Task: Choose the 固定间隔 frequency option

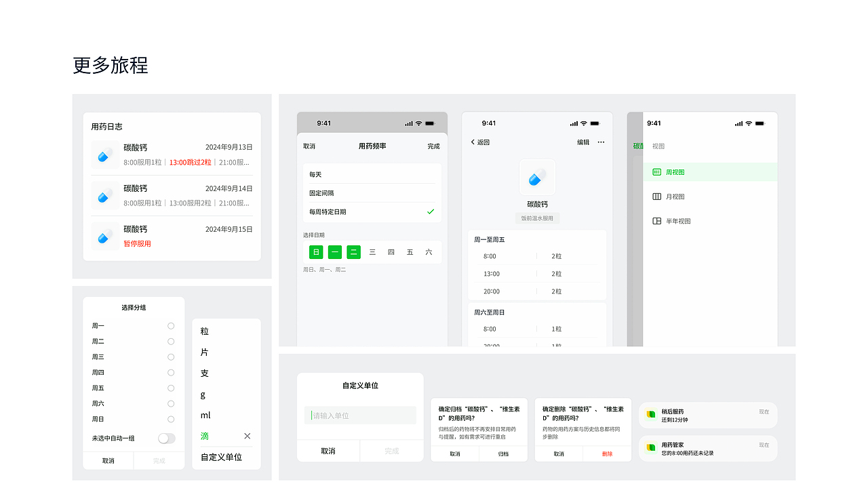Action: click(x=372, y=193)
